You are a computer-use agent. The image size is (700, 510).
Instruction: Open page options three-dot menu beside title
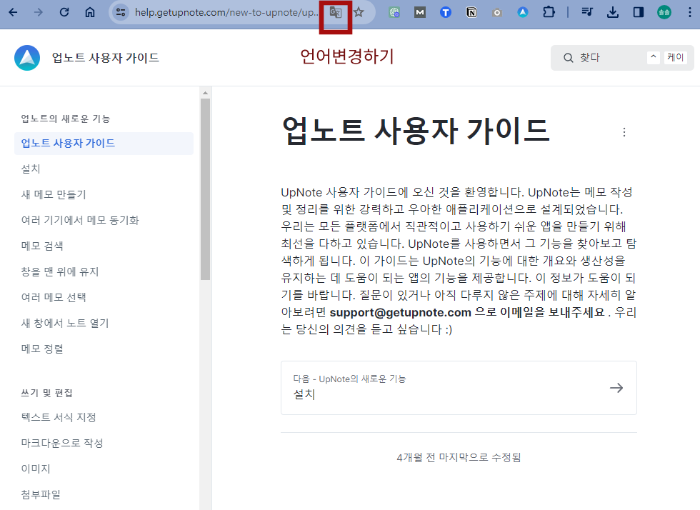[624, 132]
